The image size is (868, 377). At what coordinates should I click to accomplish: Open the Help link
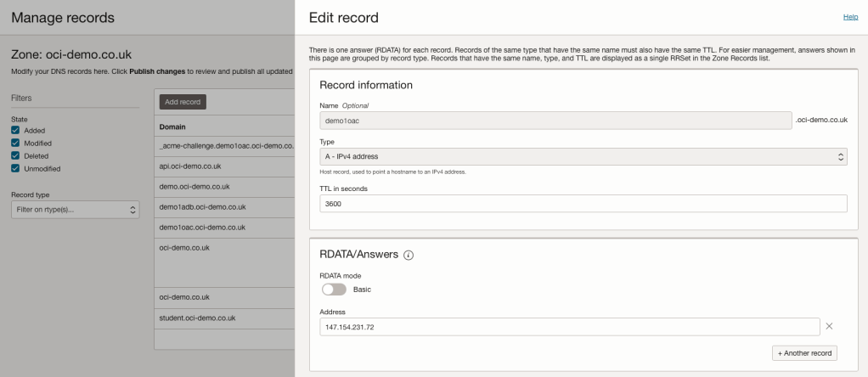click(850, 17)
